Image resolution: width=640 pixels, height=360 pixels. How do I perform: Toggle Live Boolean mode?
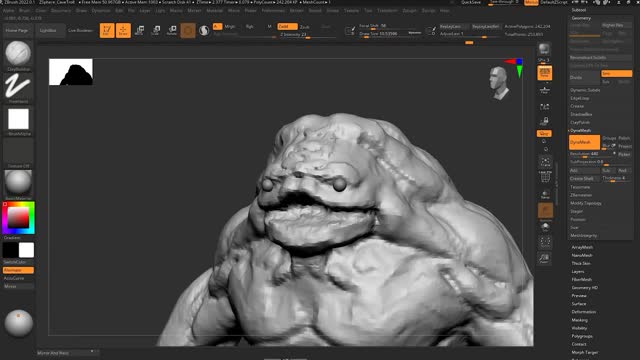pos(81,31)
